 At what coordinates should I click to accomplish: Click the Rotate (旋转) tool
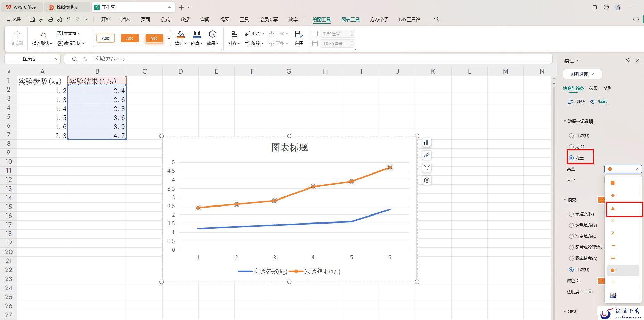pyautogui.click(x=254, y=43)
